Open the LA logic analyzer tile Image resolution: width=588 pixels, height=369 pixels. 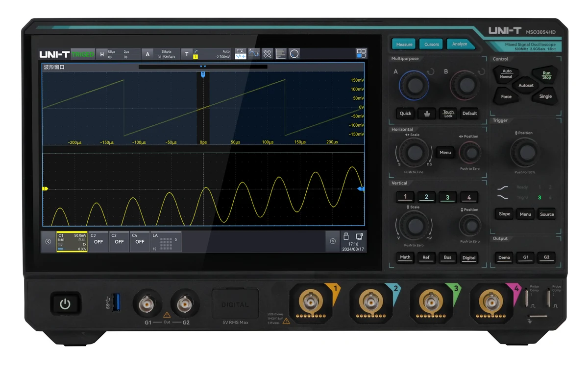click(166, 242)
